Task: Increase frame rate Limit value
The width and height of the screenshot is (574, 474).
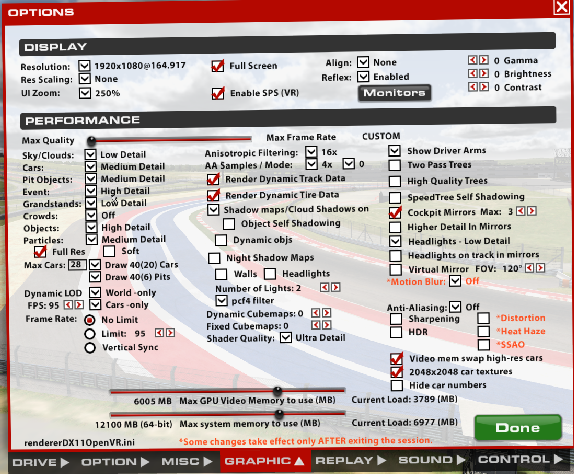Action: 170,333
